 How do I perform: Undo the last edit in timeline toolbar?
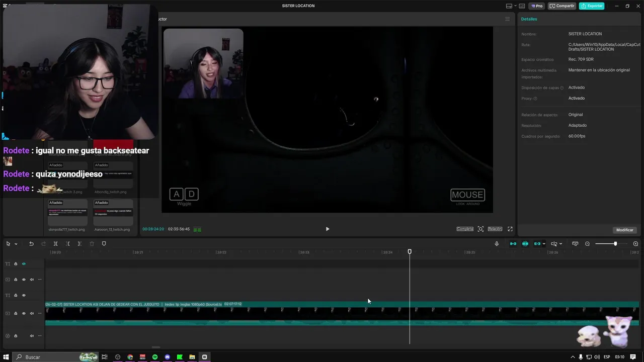coord(31,244)
